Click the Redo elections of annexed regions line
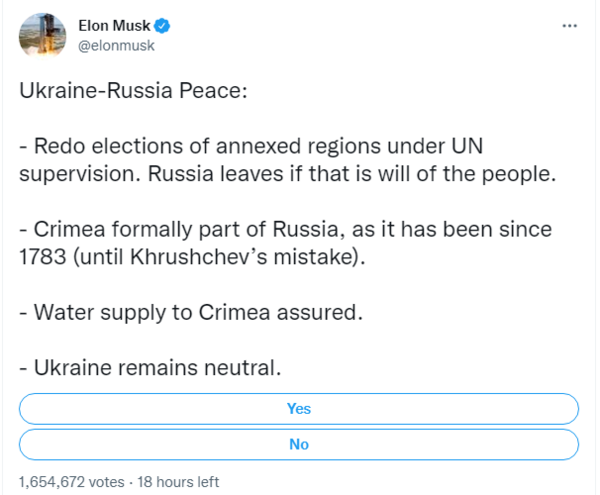Viewport: 600px width, 495px height. point(251,146)
